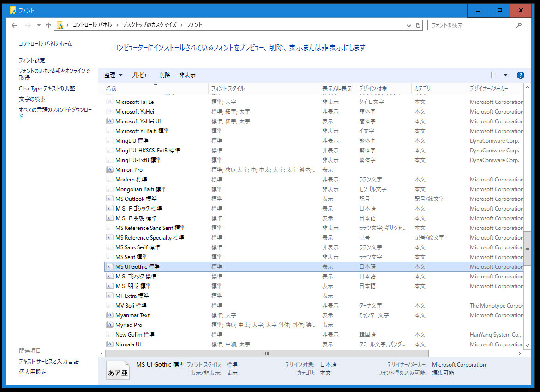Open ClearType テキストの調整 link
The width and height of the screenshot is (540, 392).
pos(47,89)
